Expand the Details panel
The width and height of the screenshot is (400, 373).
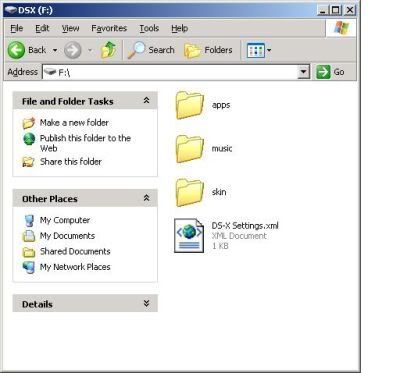click(x=146, y=303)
